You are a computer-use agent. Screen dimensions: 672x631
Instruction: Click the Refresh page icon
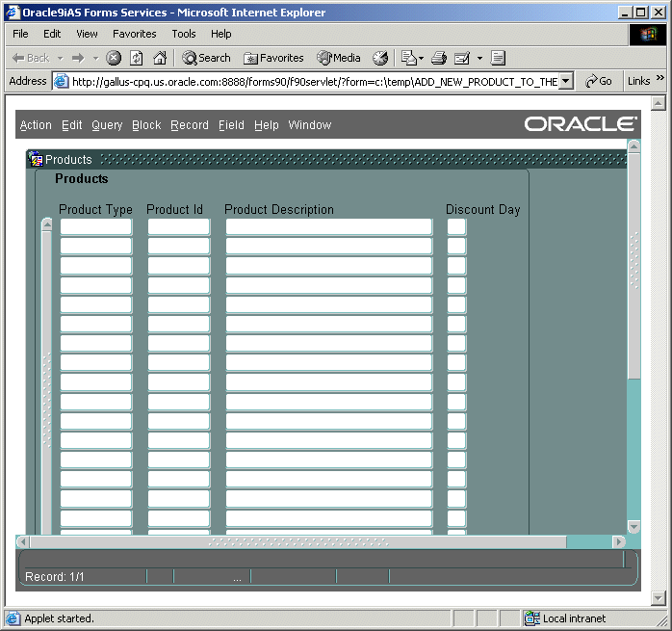point(137,58)
